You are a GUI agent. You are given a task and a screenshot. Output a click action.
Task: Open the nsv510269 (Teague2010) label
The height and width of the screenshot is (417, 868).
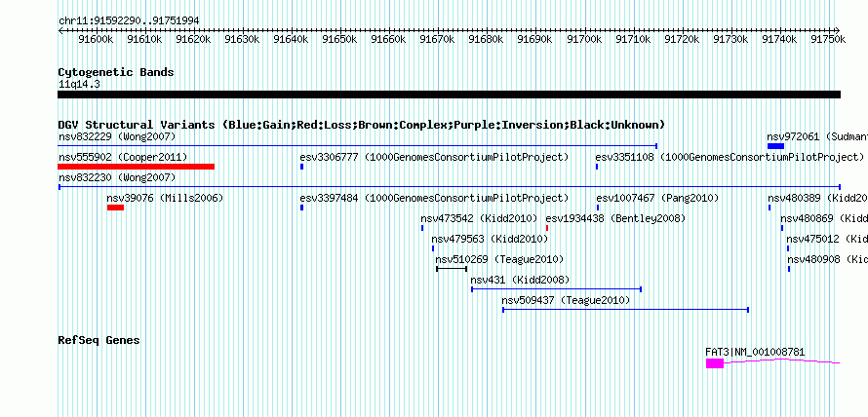499,259
